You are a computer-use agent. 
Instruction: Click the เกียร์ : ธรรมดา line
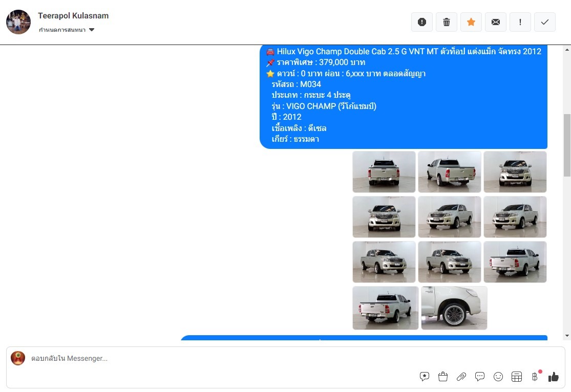click(x=295, y=139)
